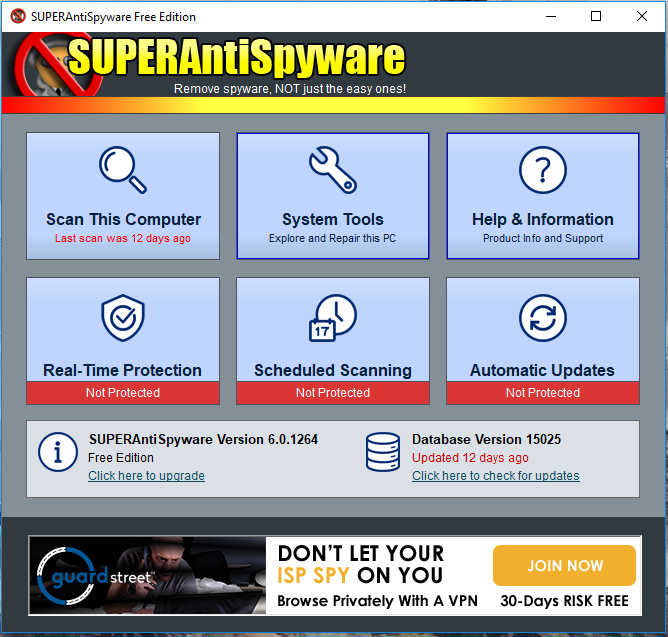Click the SUPERAntiSpyware title bar app icon

tap(18, 16)
